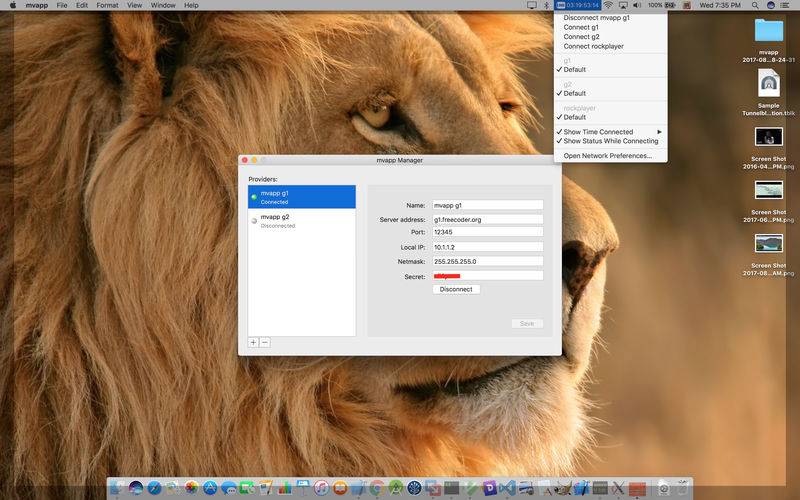Image resolution: width=800 pixels, height=500 pixels.
Task: Select Screen Shot 2016-04 thumbnail on desktop
Action: tap(768, 137)
